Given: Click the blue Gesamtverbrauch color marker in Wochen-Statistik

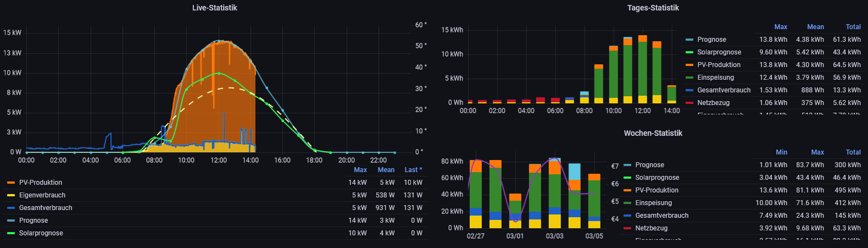Looking at the screenshot, I should click(x=627, y=216).
